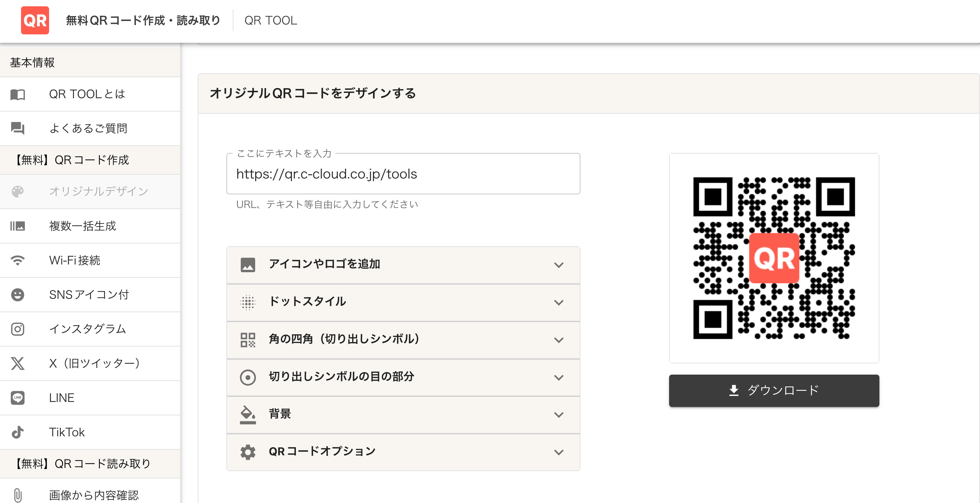Click the Instagram icon in sidebar
The width and height of the screenshot is (980, 503).
(x=18, y=329)
